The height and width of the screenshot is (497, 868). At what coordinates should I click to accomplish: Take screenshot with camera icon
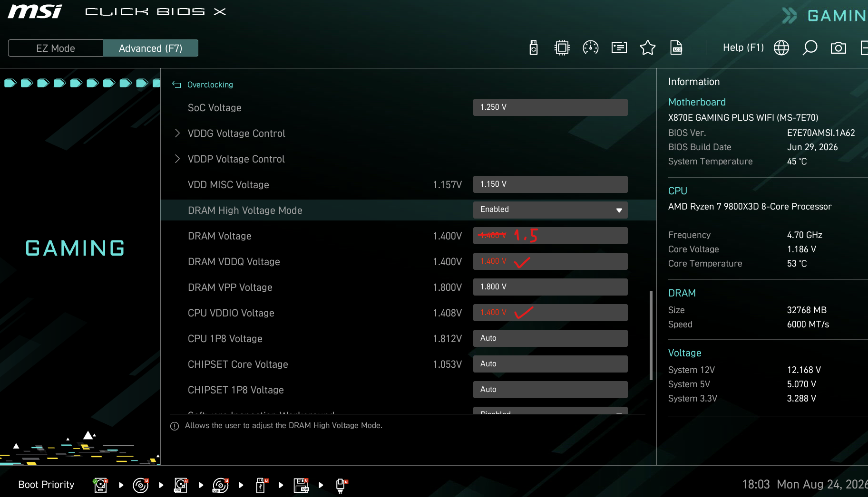[839, 48]
